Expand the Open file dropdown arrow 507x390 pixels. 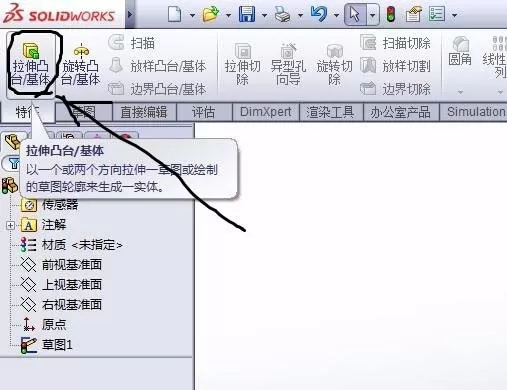coord(228,15)
